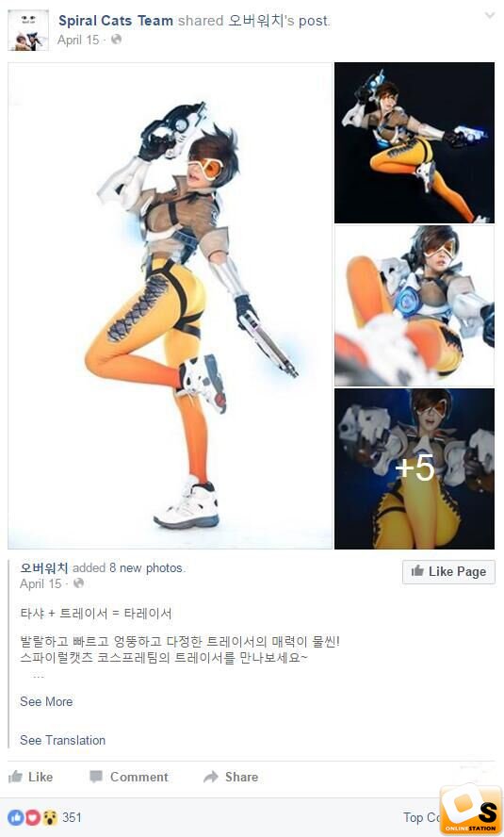Click the Wow reaction emoji icon
504x837 pixels.
50,816
